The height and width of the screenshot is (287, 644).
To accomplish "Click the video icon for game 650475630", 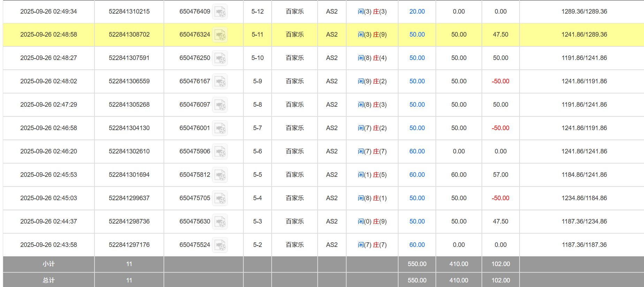I will tap(220, 222).
